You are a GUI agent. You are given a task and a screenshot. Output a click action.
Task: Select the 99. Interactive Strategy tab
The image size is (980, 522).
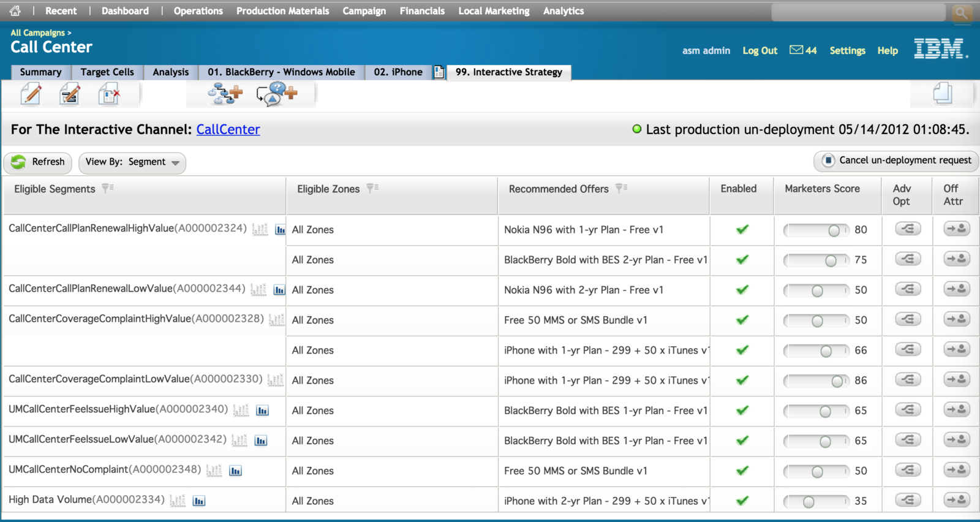(x=509, y=72)
